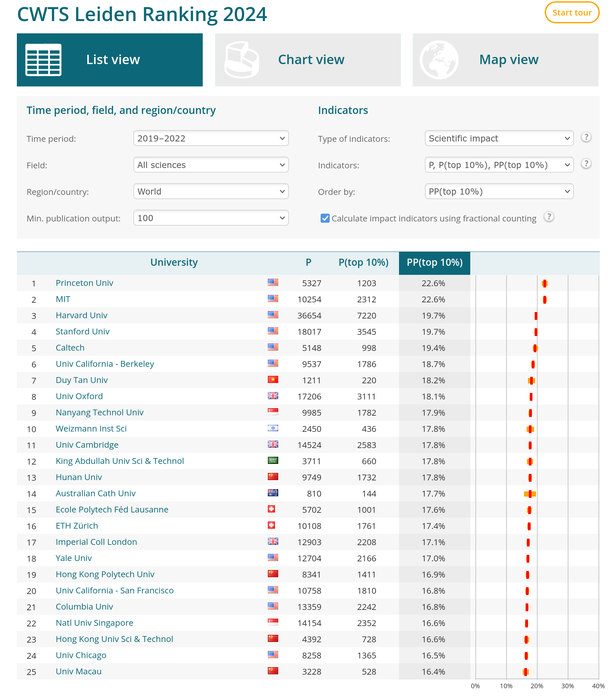Open Region/country dropdown set to World

211,191
